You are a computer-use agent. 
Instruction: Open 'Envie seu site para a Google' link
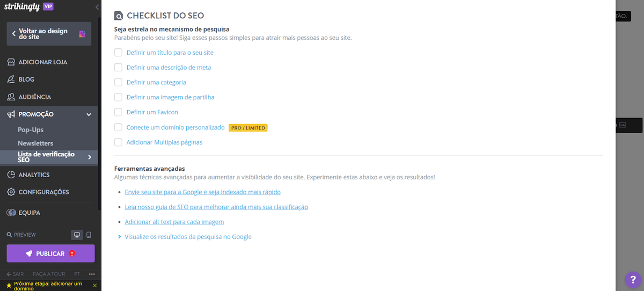(x=203, y=192)
